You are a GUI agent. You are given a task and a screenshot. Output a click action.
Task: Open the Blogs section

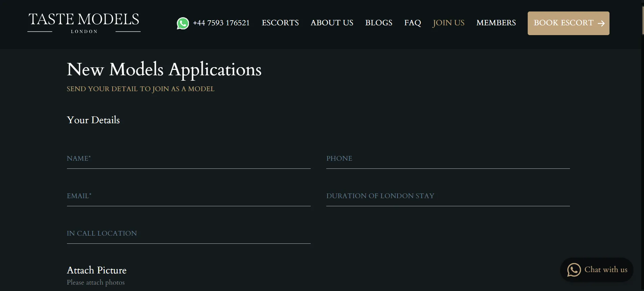pyautogui.click(x=379, y=23)
